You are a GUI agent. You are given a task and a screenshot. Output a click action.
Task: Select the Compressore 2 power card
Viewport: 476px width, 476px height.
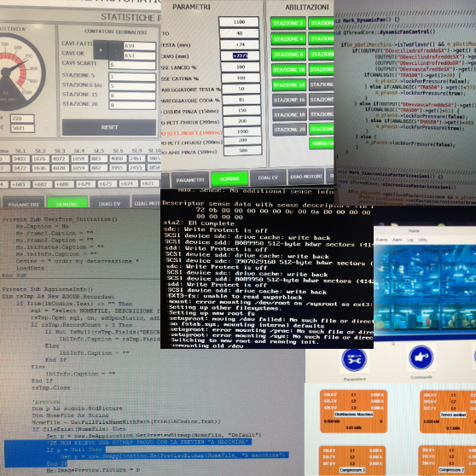pyautogui.click(x=447, y=461)
